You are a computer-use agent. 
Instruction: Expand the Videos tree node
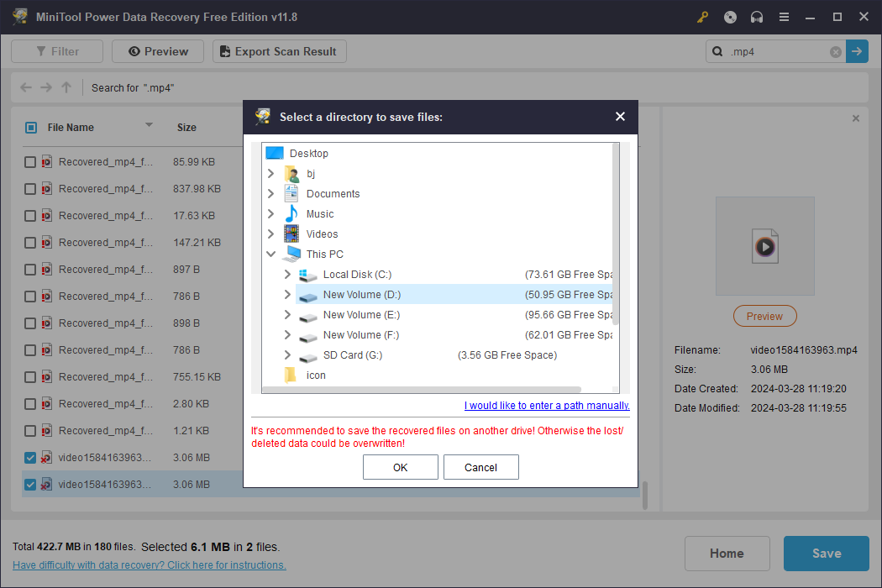point(270,234)
